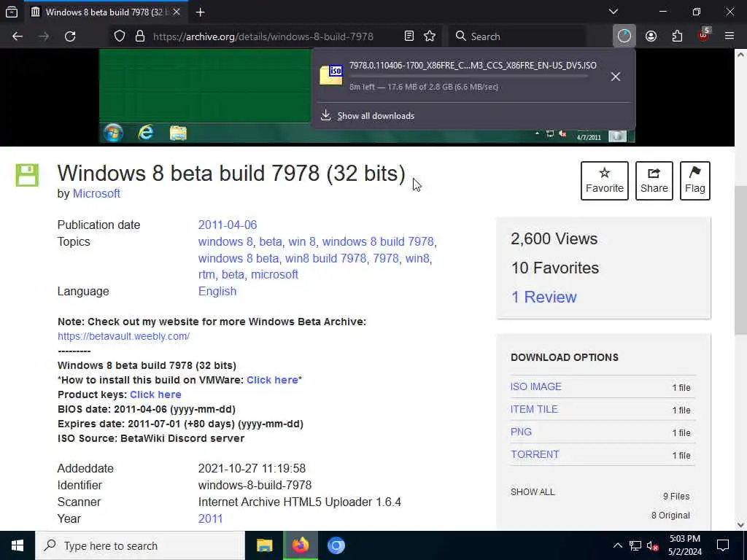Select the TORRENT download option

point(535,454)
